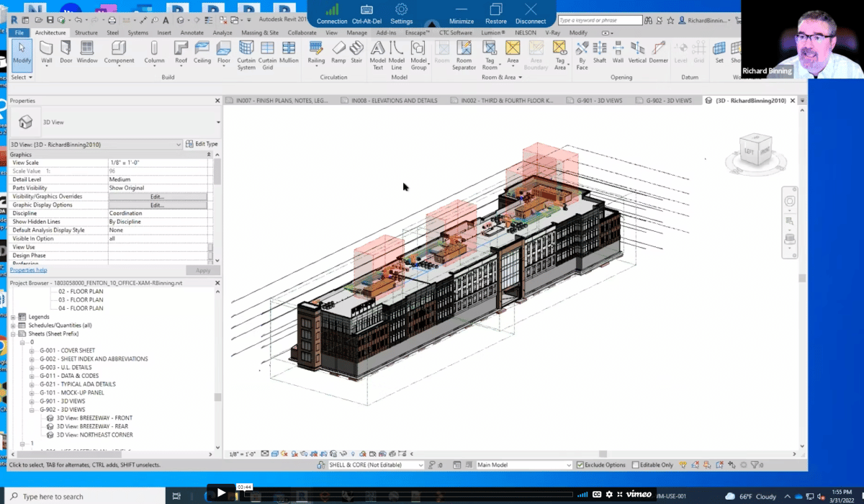
Task: Switch to the Structure ribbon tab
Action: point(86,32)
